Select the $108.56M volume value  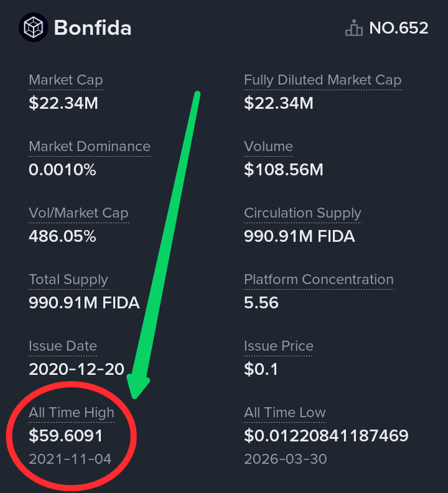point(284,170)
